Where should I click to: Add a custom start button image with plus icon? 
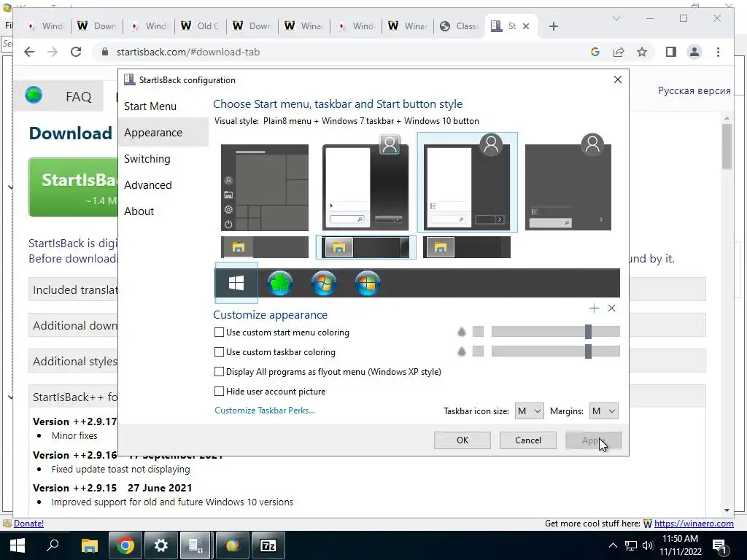(594, 308)
